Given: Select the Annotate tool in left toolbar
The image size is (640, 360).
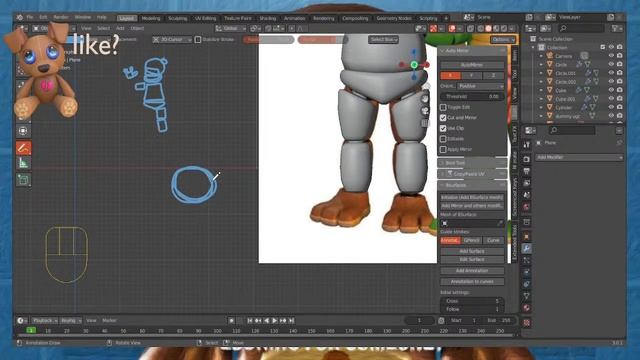Looking at the screenshot, I should tap(23, 148).
